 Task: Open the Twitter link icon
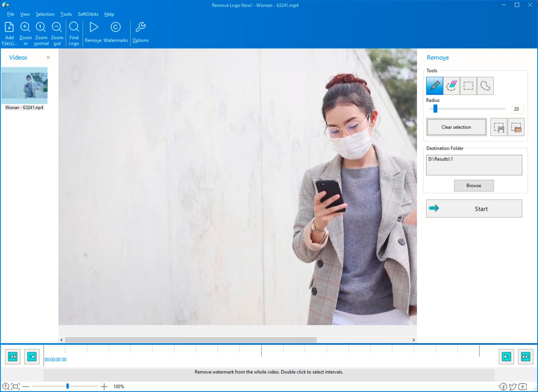[x=513, y=387]
